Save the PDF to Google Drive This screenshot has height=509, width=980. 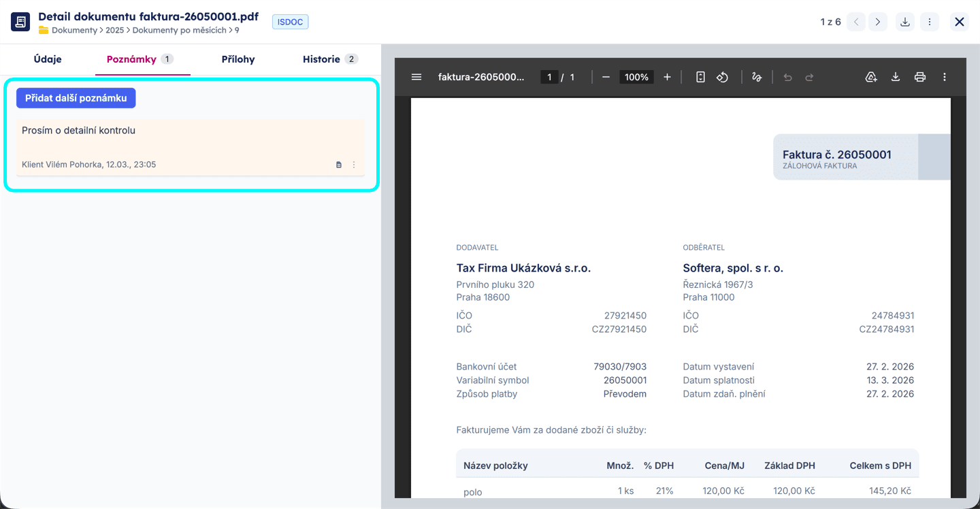click(x=871, y=77)
